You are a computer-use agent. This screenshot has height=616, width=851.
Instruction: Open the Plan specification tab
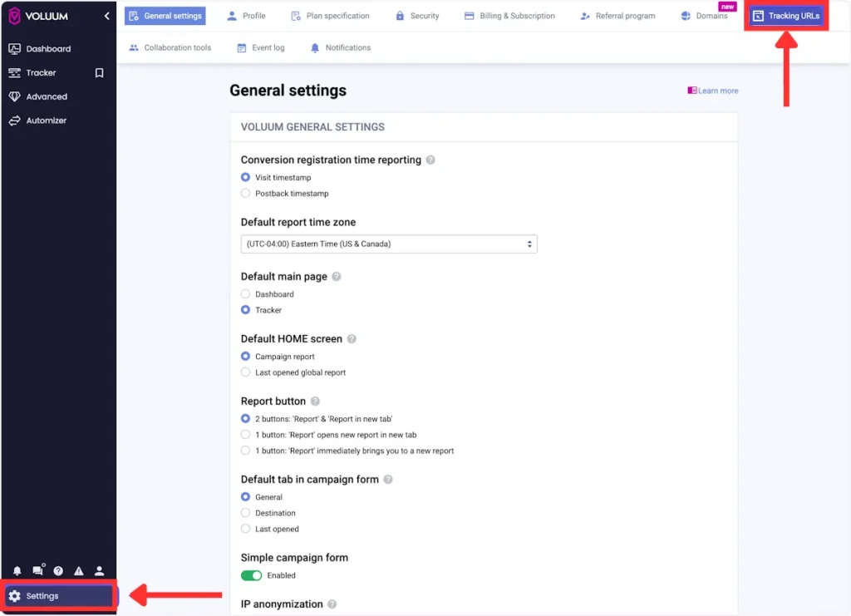pos(330,16)
